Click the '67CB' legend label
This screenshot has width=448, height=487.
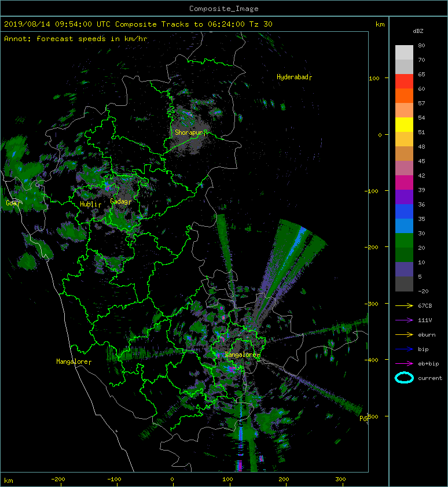[425, 305]
